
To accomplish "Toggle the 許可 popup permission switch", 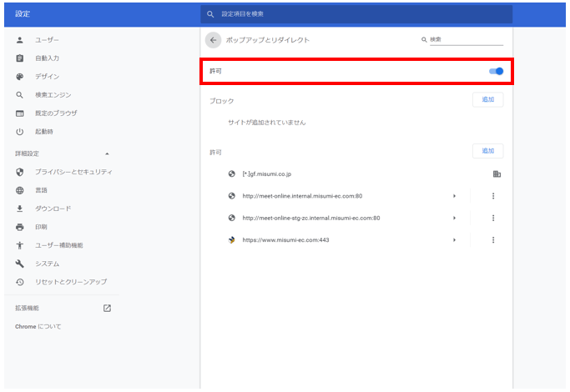I will click(x=496, y=71).
